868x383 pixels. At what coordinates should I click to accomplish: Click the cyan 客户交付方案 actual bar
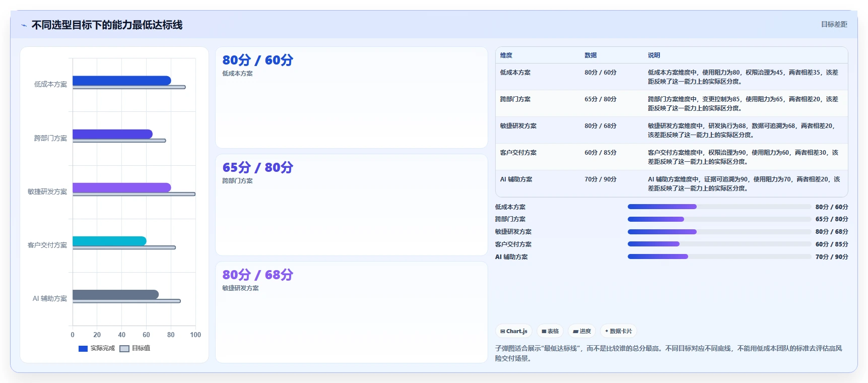click(x=109, y=241)
